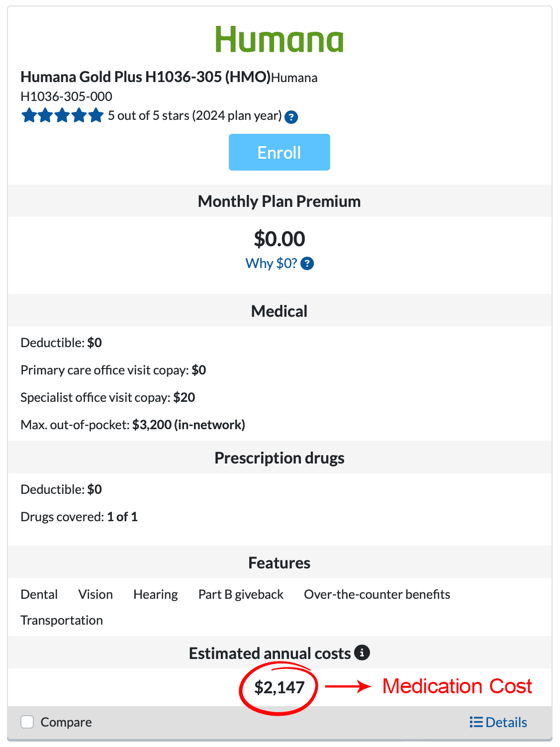
Task: Click the Medical section header
Action: 279,311
